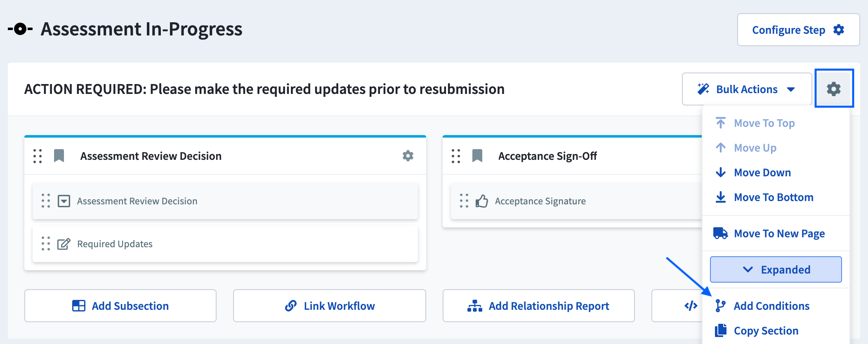Open section settings gear icon

tap(834, 89)
